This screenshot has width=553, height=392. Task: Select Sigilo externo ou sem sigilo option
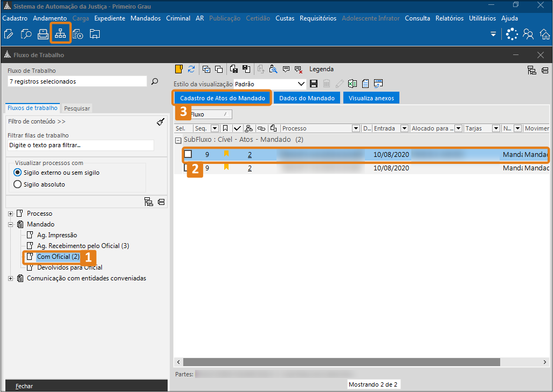pyautogui.click(x=18, y=173)
